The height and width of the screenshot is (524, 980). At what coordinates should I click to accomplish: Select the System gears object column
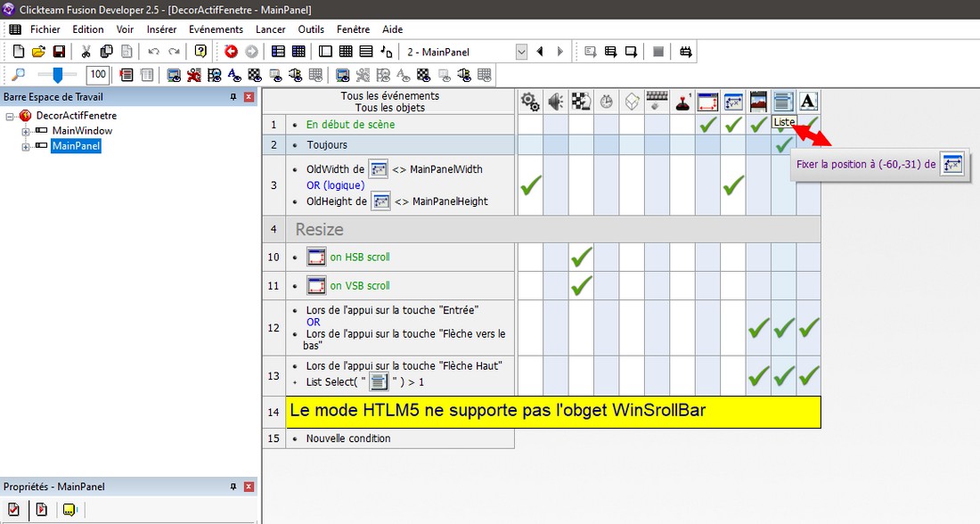click(x=530, y=102)
